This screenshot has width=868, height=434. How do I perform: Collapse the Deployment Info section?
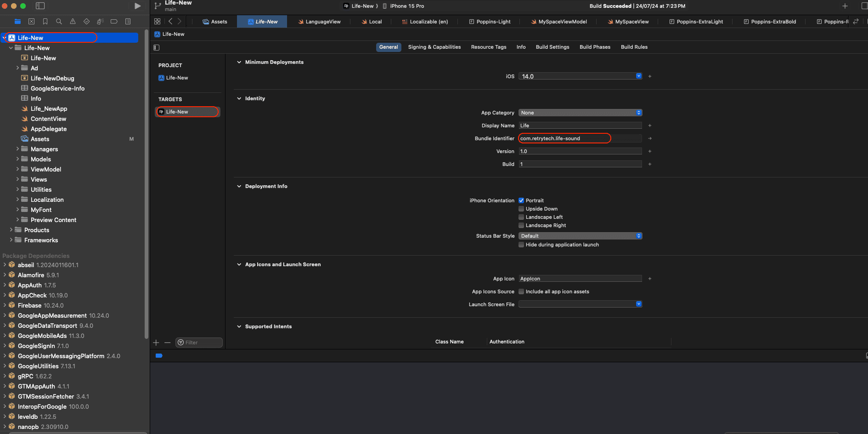pos(239,186)
